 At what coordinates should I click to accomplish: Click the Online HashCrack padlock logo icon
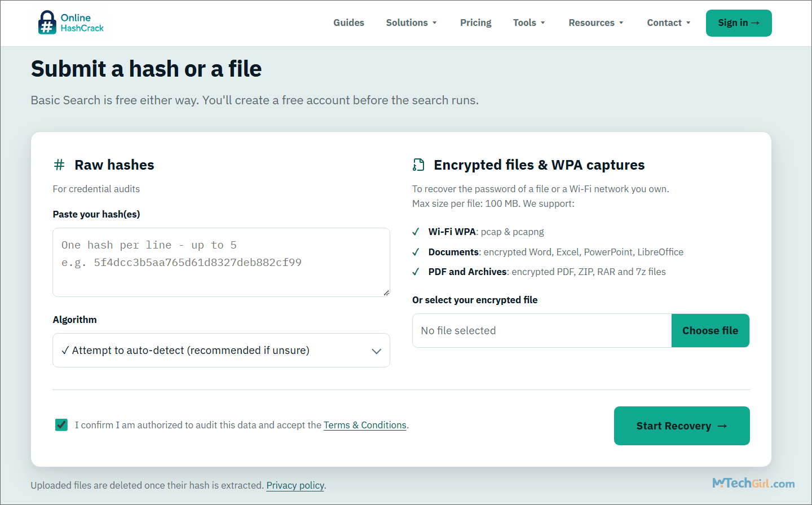(47, 23)
